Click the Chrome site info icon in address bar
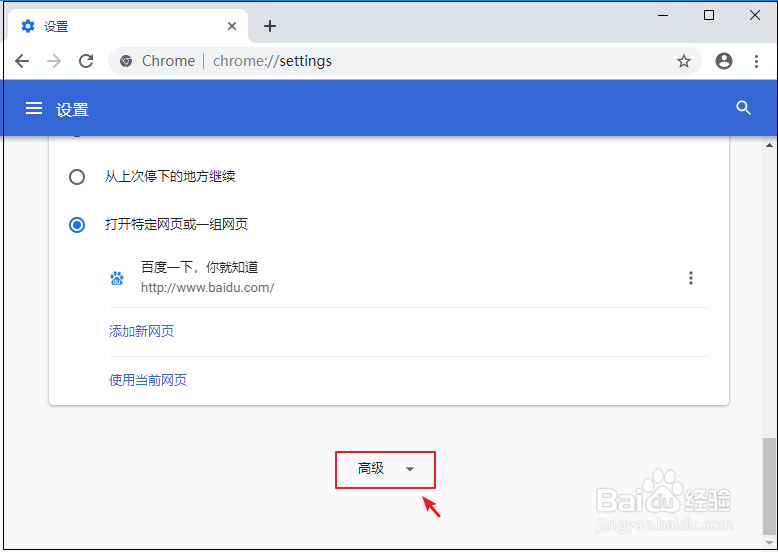 [x=126, y=61]
